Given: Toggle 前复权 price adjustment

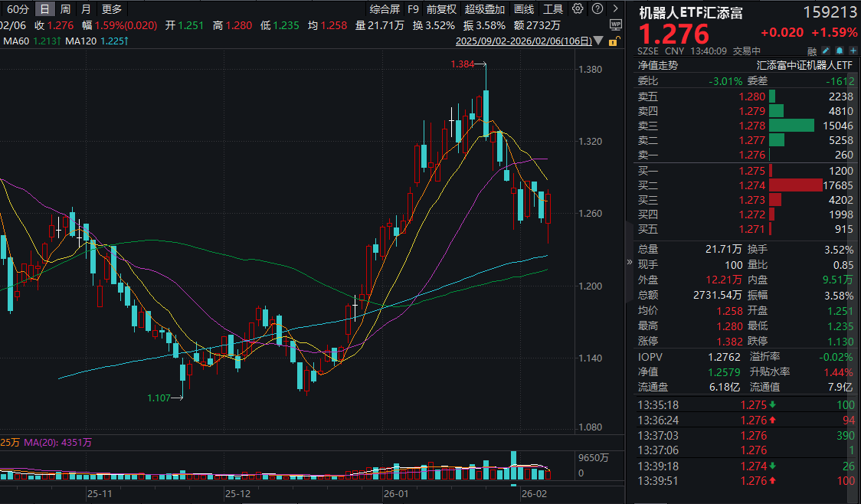Looking at the screenshot, I should [x=441, y=9].
